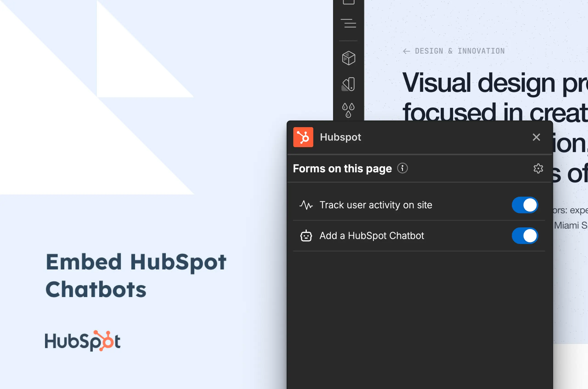Open the Components cube icon
Image resolution: width=588 pixels, height=389 pixels.
348,58
